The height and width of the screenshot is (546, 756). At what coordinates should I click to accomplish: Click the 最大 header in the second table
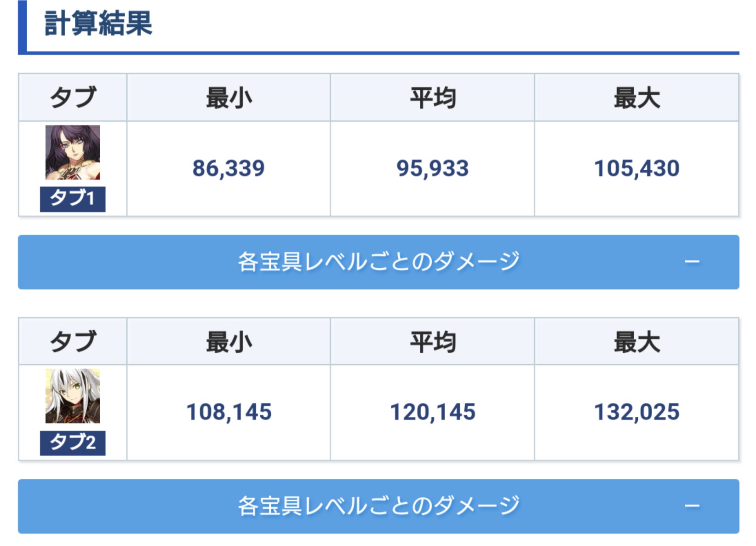tap(636, 342)
